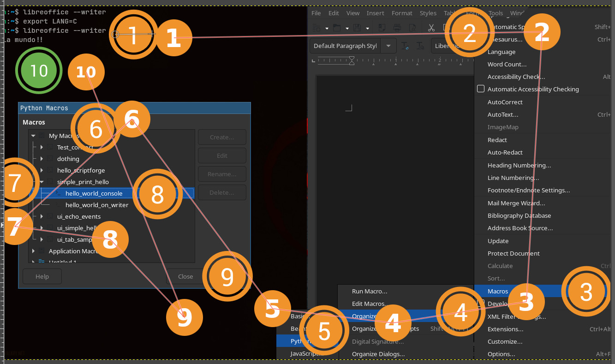Click Help button in Python Macros dialog
The image size is (615, 364).
point(42,276)
